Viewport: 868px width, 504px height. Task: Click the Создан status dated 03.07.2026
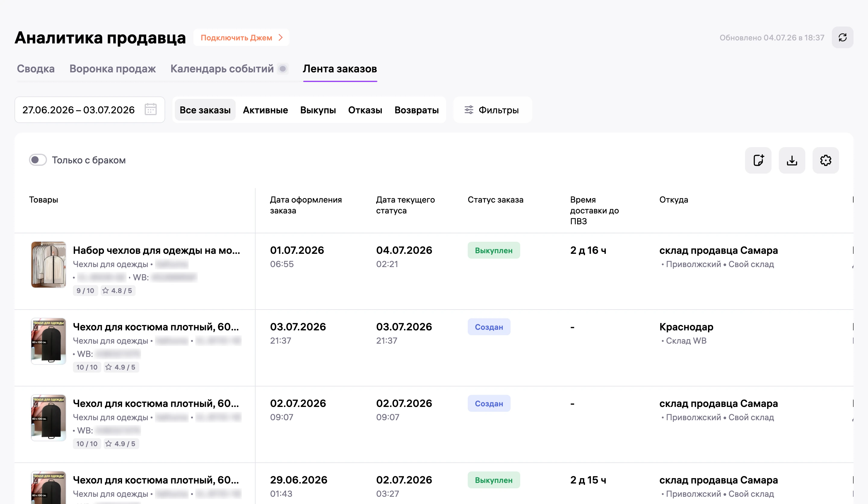[x=489, y=326]
